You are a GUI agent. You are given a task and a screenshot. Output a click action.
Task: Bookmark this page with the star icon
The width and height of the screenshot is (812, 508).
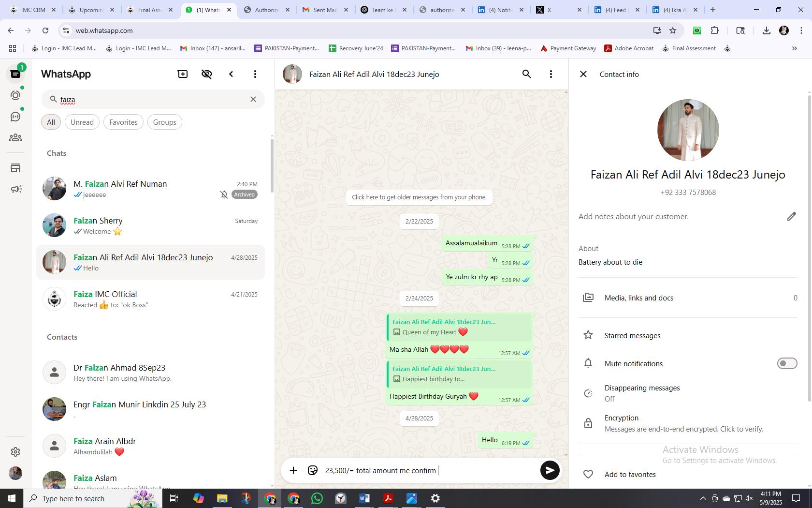tap(673, 30)
